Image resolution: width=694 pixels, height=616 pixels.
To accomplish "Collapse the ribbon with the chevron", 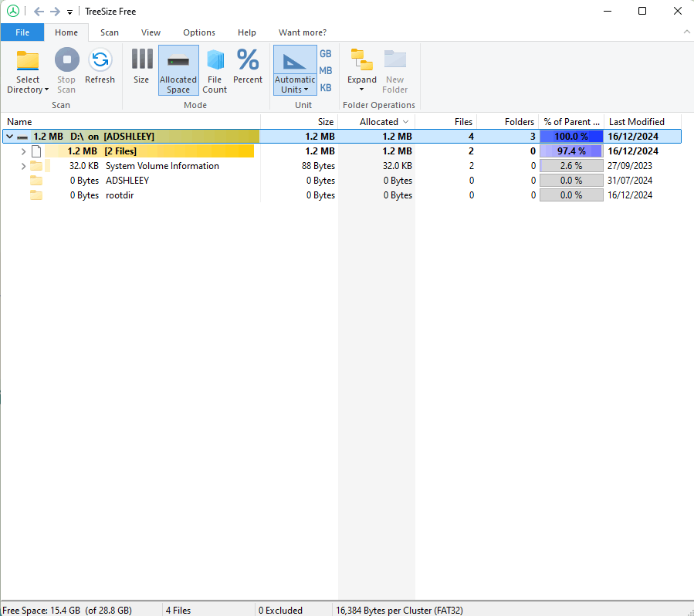I will pyautogui.click(x=686, y=32).
